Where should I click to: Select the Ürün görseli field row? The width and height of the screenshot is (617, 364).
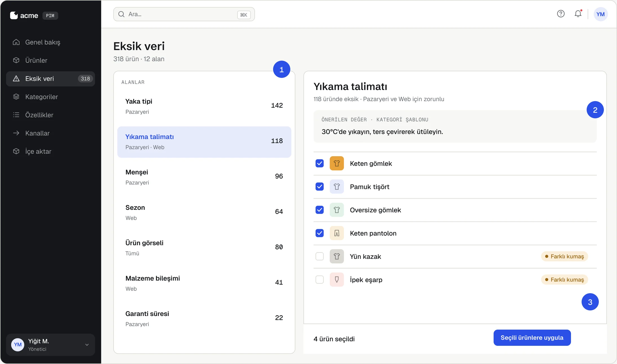pos(204,248)
